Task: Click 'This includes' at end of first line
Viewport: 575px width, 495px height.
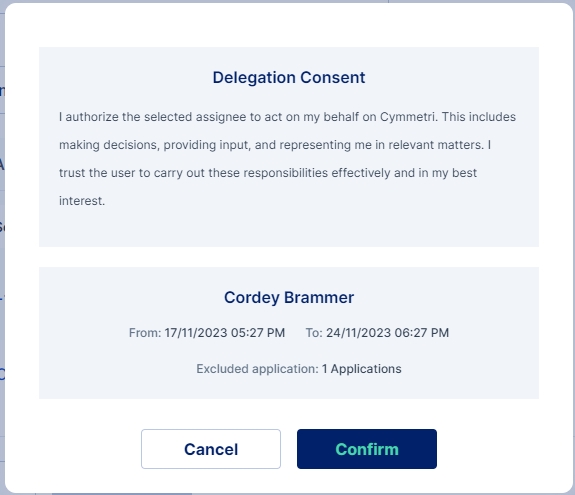Action: (x=479, y=117)
